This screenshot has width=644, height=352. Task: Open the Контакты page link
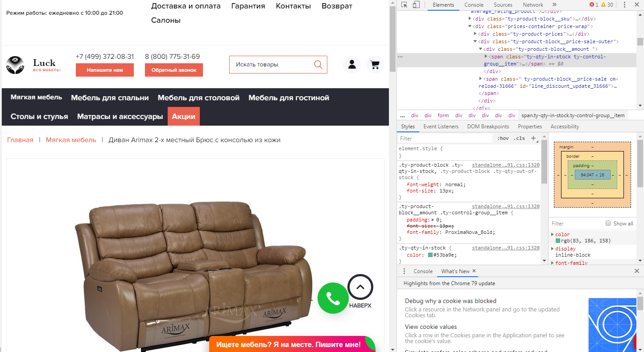[x=293, y=6]
